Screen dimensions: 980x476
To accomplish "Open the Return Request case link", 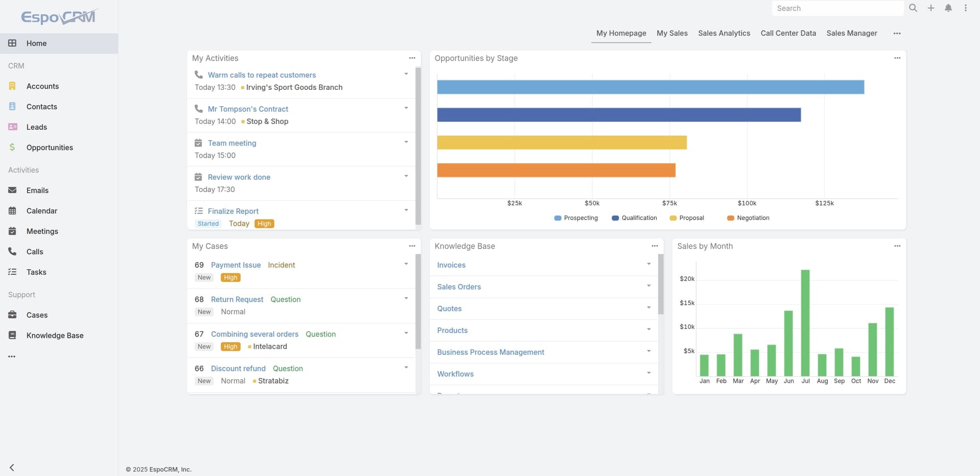I will (x=237, y=300).
